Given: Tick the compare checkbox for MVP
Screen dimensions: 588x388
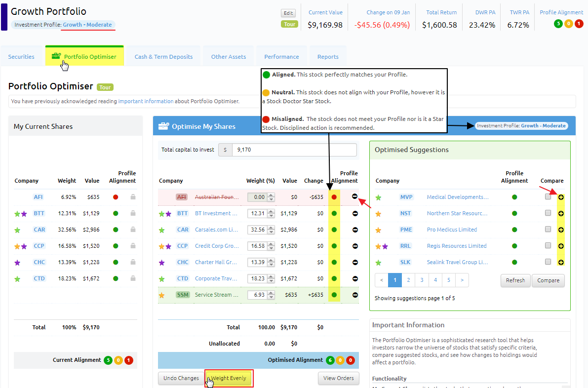Looking at the screenshot, I should click(x=548, y=196).
